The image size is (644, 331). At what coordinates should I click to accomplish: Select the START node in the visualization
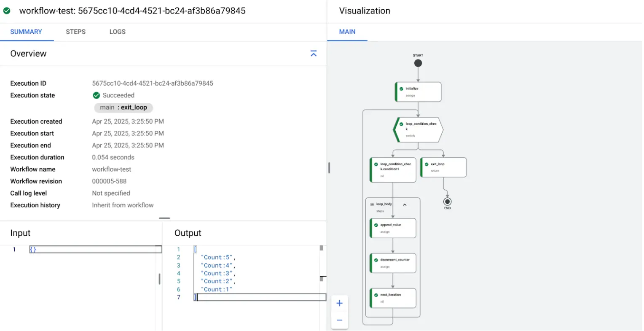pos(418,63)
